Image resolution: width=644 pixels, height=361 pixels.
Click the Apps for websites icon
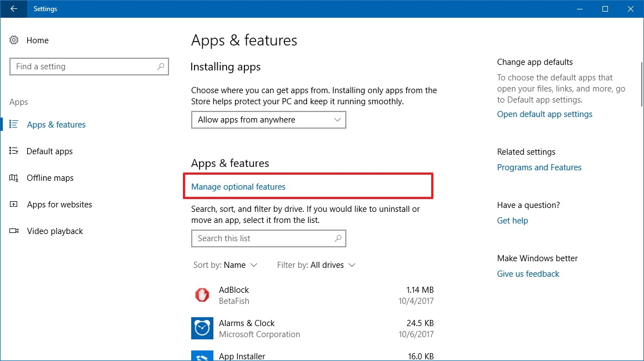coord(13,205)
